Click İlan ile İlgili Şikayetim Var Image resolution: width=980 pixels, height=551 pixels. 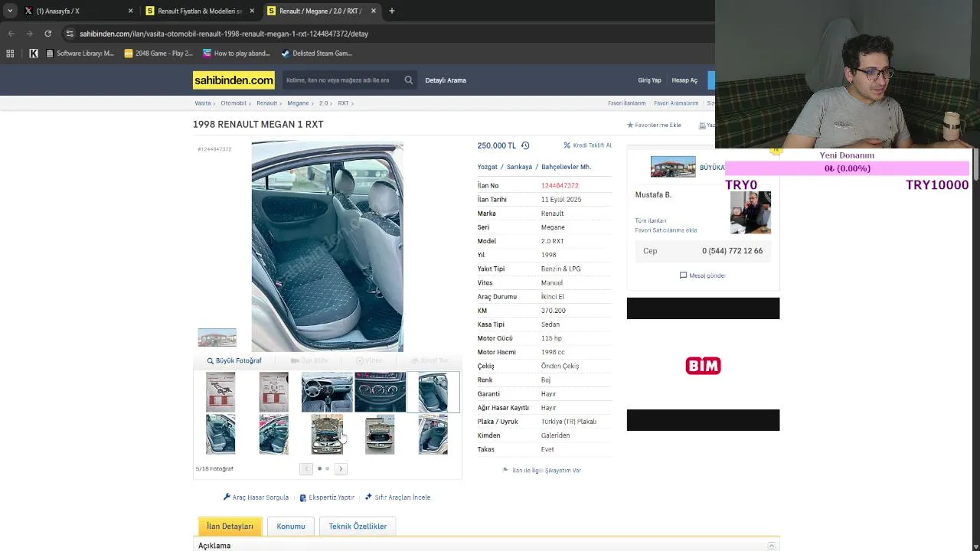click(x=542, y=471)
